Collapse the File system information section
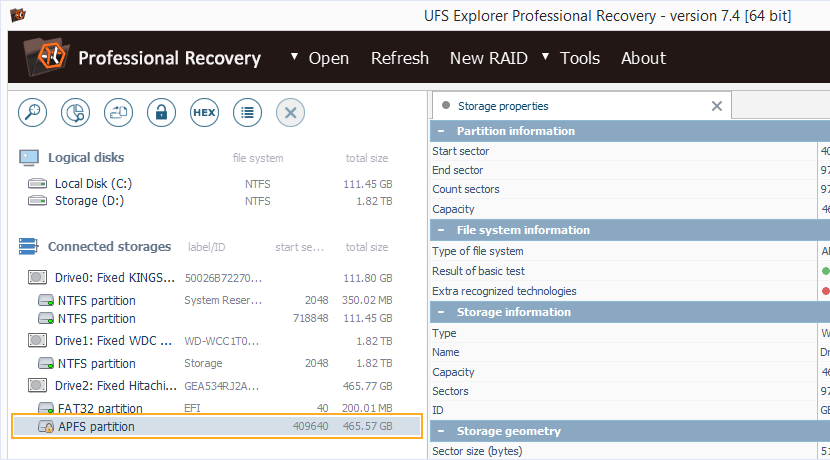 (x=441, y=230)
